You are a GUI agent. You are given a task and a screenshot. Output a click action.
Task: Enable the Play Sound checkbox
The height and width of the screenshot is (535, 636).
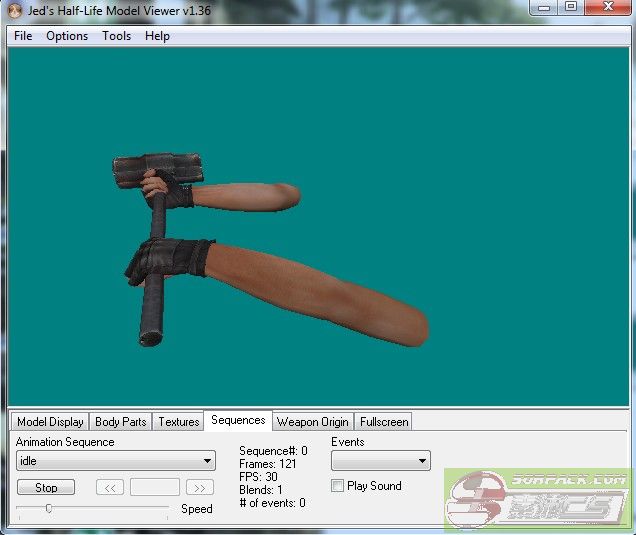(337, 486)
